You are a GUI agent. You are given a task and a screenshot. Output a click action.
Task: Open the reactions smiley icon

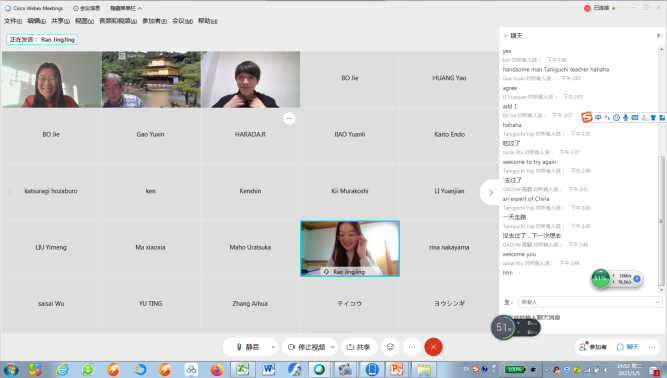[390, 347]
